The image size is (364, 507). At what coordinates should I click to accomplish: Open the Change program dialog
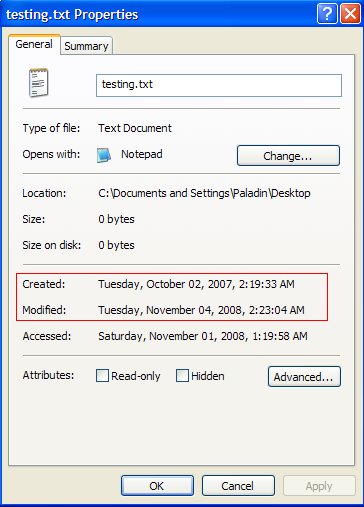click(288, 155)
